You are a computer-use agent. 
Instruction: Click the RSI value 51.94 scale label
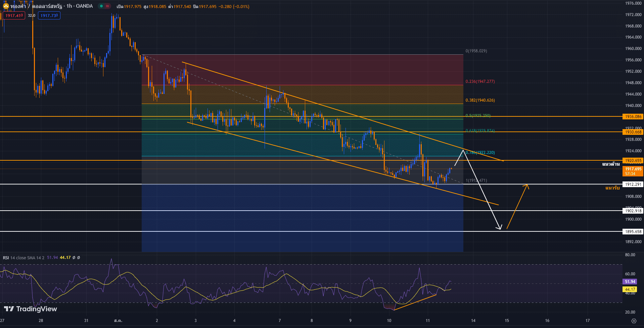tap(630, 282)
